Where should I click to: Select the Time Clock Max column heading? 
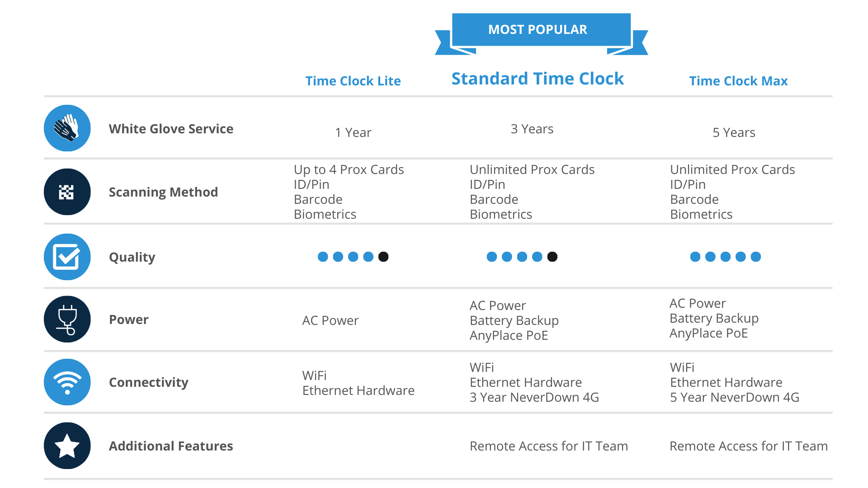[738, 81]
